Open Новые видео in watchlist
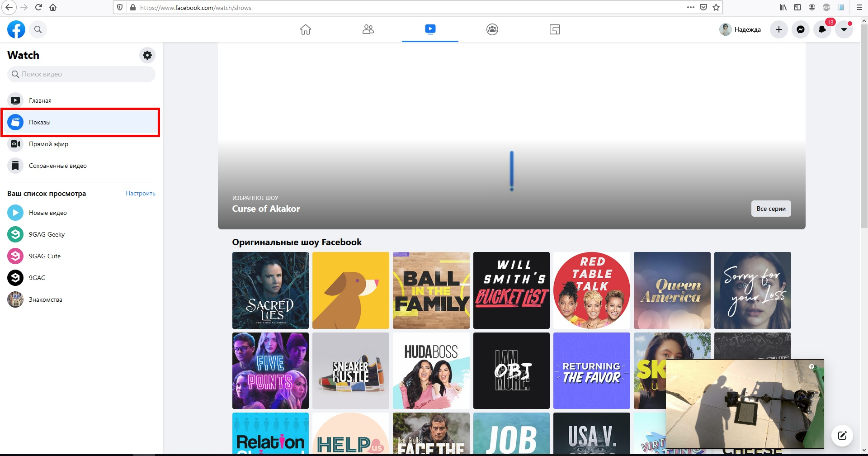 coord(81,213)
